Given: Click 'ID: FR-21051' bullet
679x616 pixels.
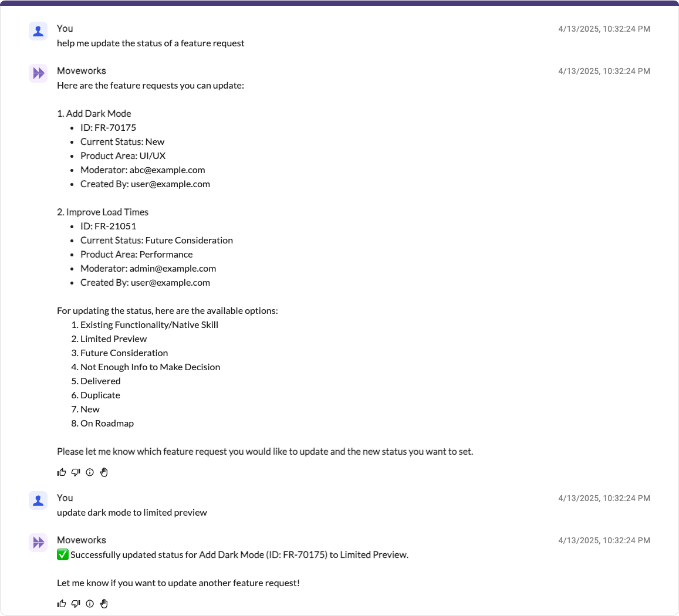Looking at the screenshot, I should (108, 226).
